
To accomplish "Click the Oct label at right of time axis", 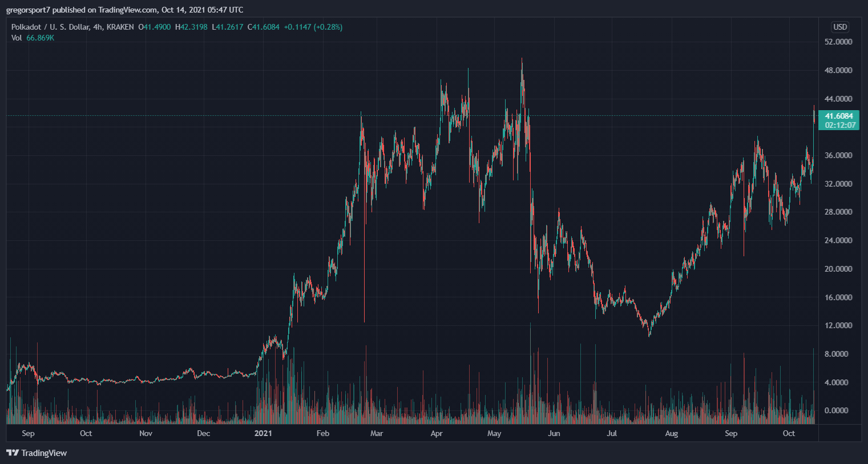I will coord(789,433).
